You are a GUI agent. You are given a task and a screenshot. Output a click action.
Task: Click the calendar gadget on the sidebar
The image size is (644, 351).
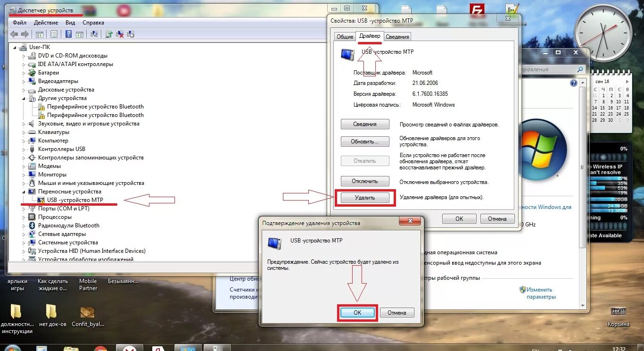pyautogui.click(x=611, y=101)
